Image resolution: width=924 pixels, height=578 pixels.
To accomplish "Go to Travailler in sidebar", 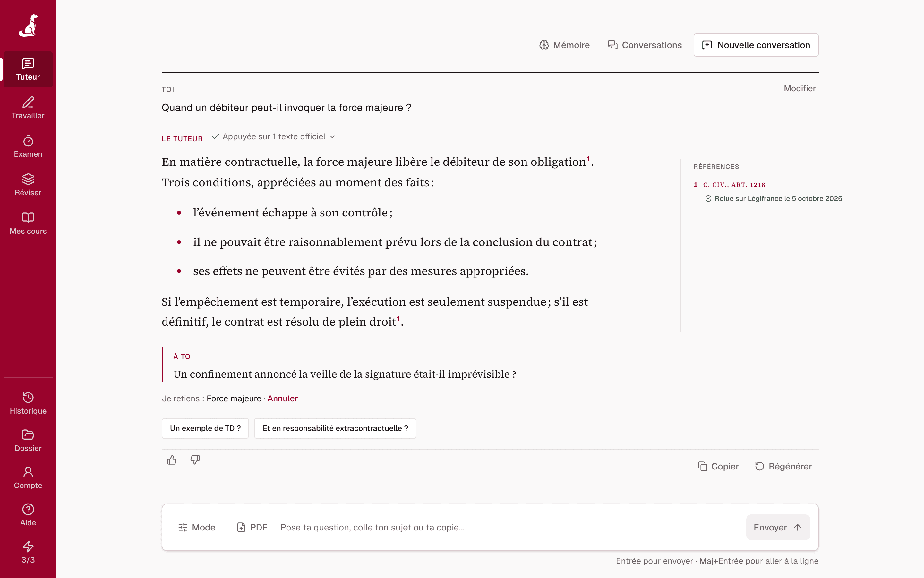I will [x=28, y=108].
